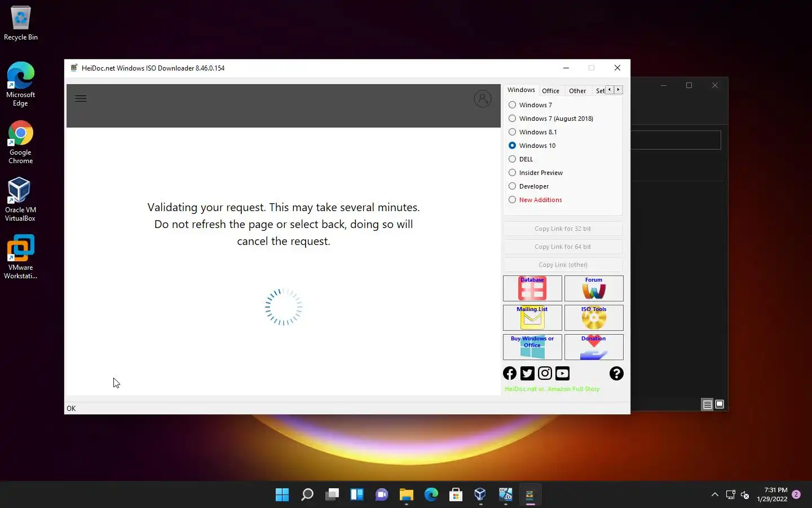Click Copy Link for 64 bit

563,247
